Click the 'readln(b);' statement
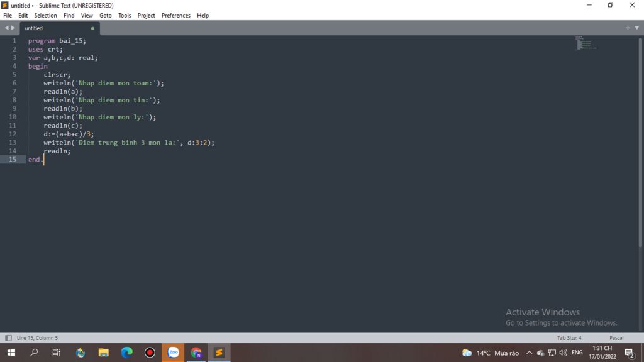644x362 pixels. (63, 109)
